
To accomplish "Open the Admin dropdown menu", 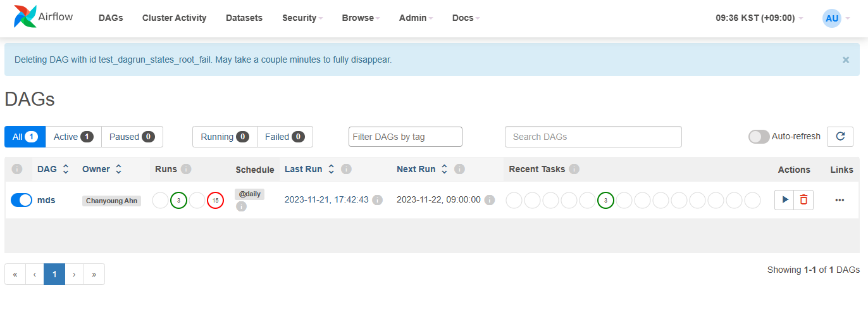I will coord(416,18).
